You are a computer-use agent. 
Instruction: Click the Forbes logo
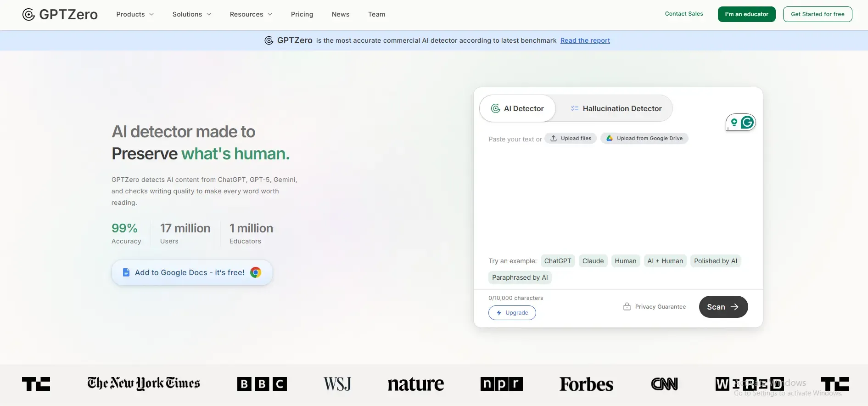(586, 384)
